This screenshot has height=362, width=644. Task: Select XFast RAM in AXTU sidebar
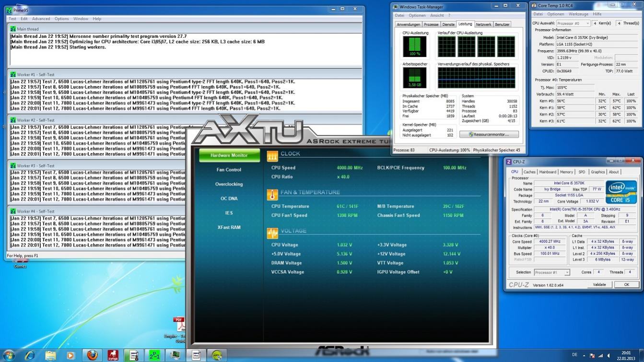click(229, 227)
